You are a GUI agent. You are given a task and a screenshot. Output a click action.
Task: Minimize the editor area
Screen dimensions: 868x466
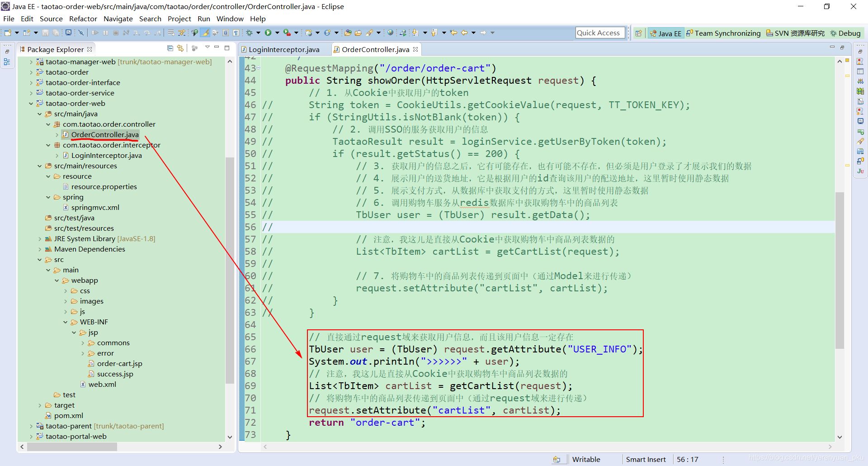(832, 47)
